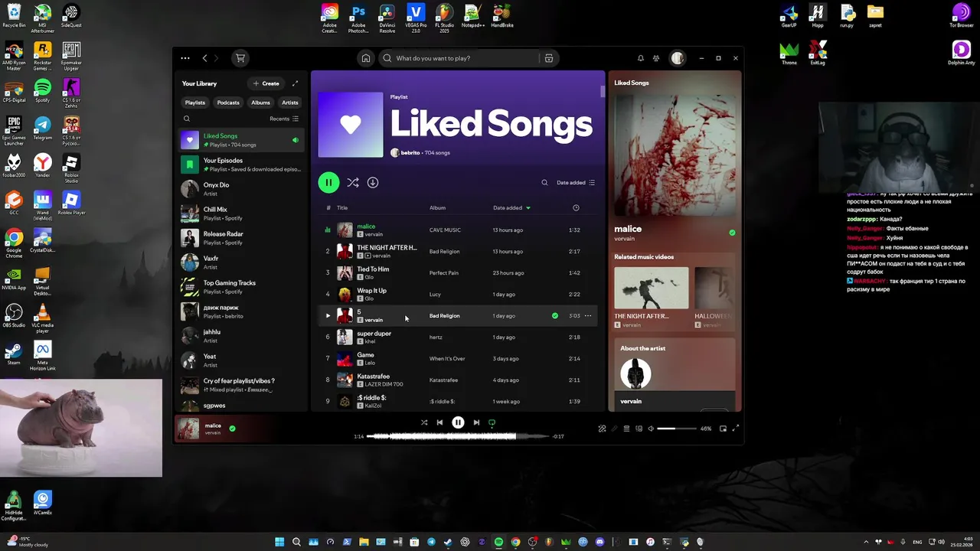Sort by duration clock column header
The image size is (980, 551).
click(x=576, y=207)
